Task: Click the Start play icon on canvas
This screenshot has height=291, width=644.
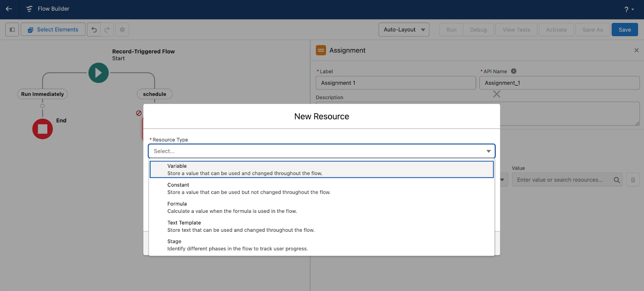Action: pos(99,73)
